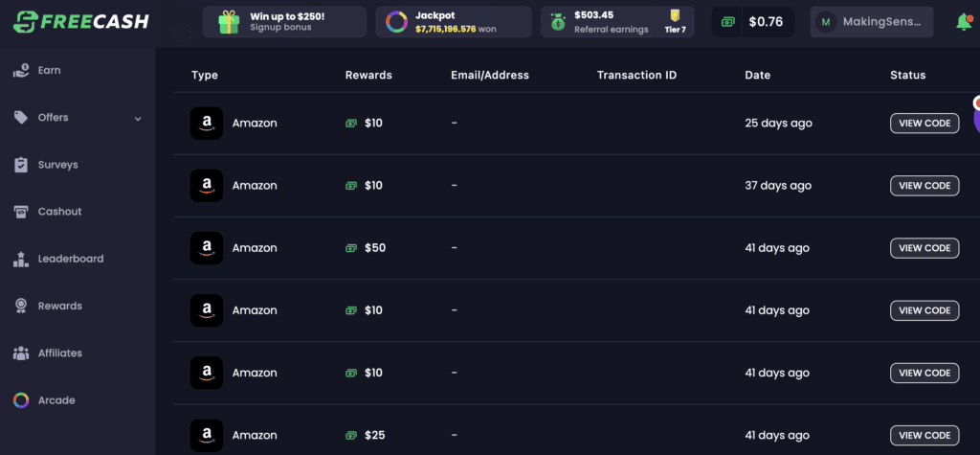This screenshot has height=455, width=980.
Task: Open the $0.76 balance widget
Action: [x=753, y=22]
